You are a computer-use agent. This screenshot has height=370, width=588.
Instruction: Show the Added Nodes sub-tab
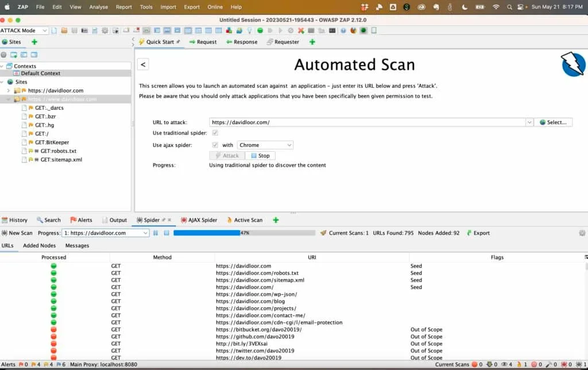[40, 246]
